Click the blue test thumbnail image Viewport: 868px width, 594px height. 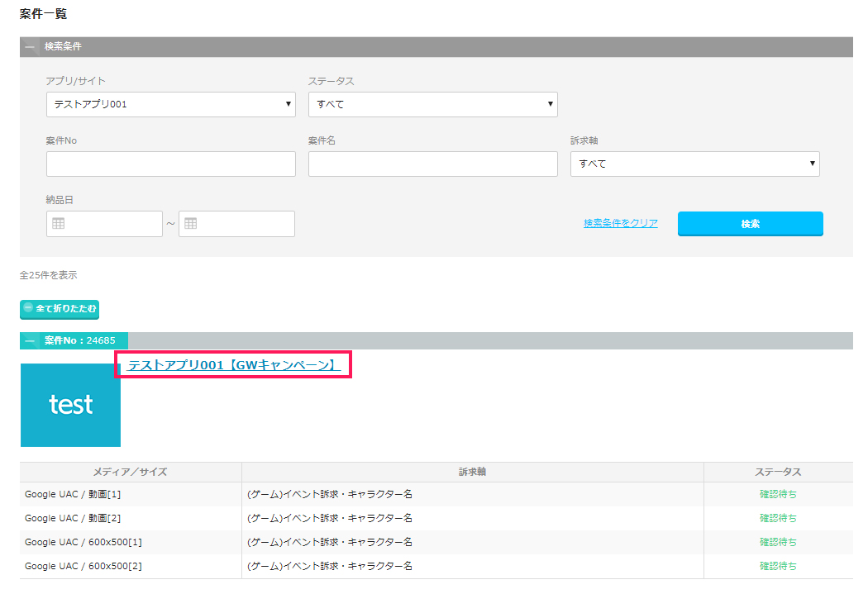[70, 405]
